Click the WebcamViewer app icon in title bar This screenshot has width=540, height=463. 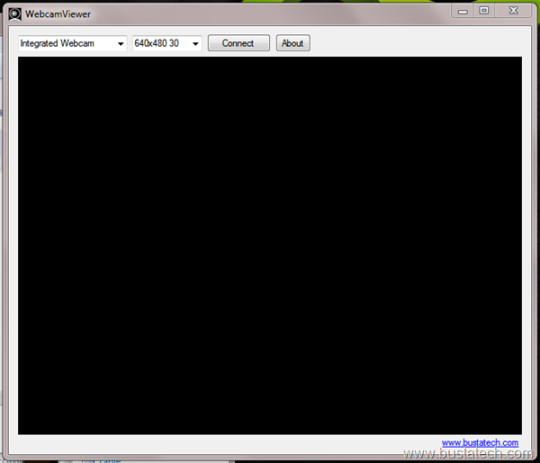15,14
